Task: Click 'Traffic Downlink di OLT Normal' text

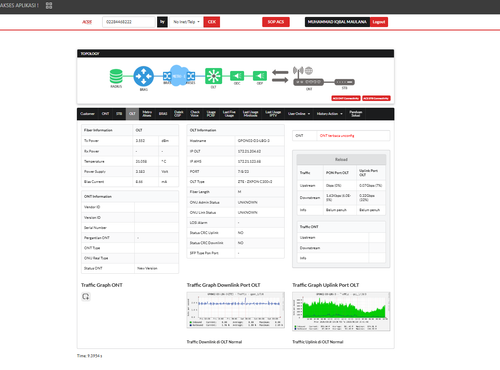Action: pyautogui.click(x=214, y=342)
